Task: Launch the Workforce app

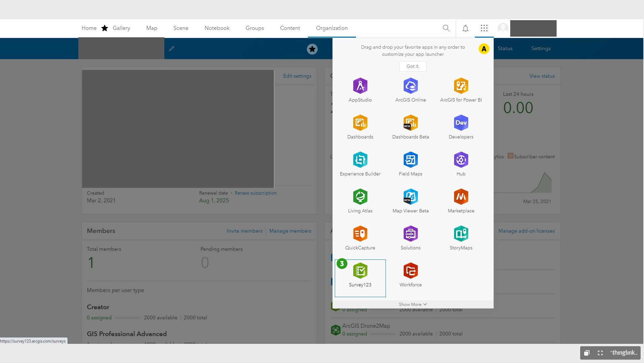Action: coord(410,275)
